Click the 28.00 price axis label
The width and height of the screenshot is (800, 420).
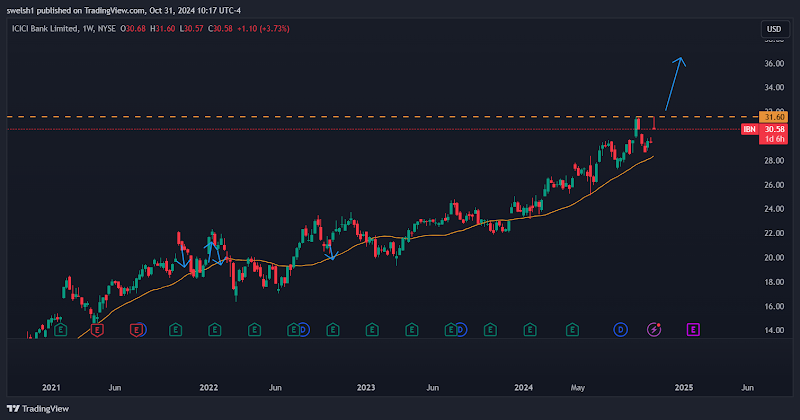[x=774, y=160]
